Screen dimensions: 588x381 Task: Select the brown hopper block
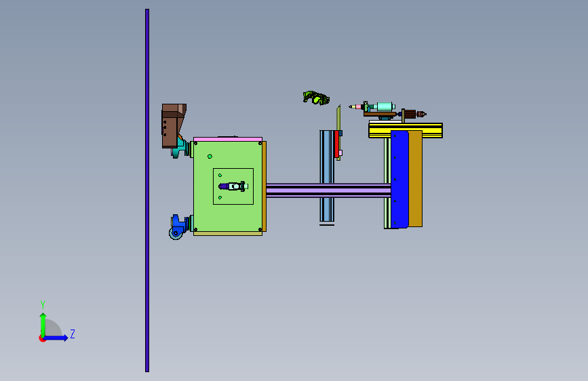[173, 125]
